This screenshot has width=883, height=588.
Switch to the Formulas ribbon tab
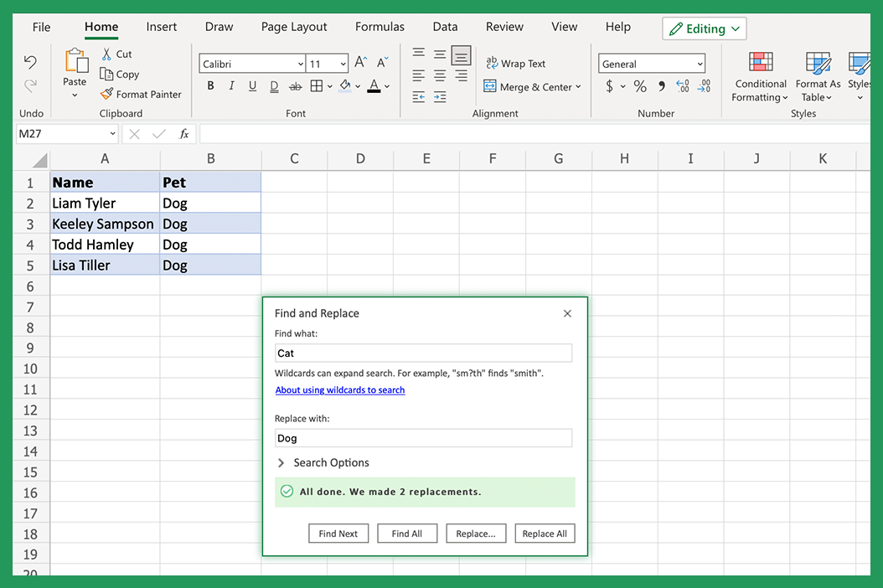pos(380,27)
